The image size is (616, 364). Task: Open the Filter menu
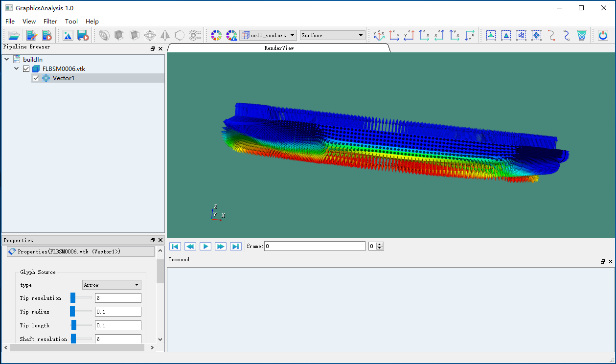pos(50,22)
